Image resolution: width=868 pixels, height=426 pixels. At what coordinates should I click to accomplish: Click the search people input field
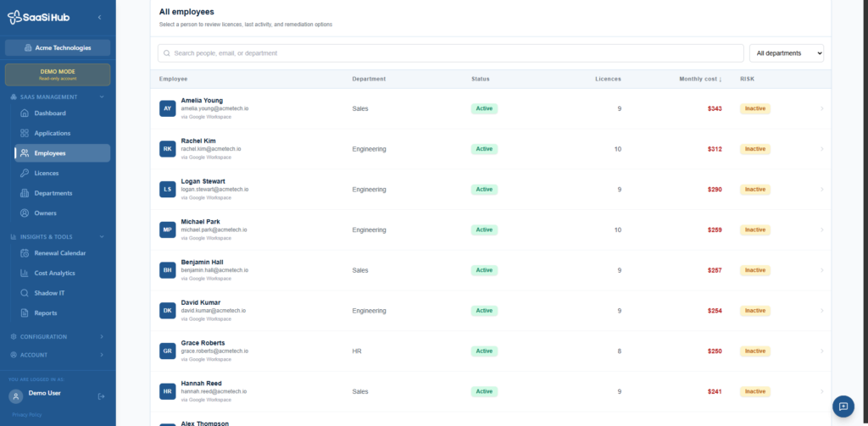point(451,53)
